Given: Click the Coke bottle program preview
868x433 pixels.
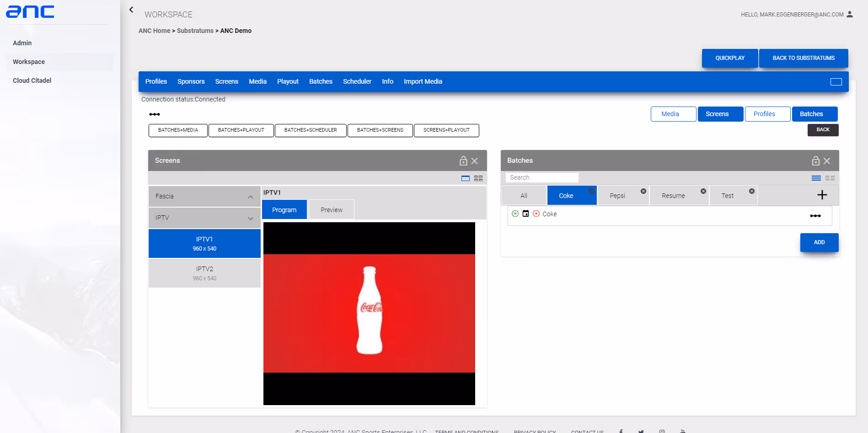Looking at the screenshot, I should 369,314.
